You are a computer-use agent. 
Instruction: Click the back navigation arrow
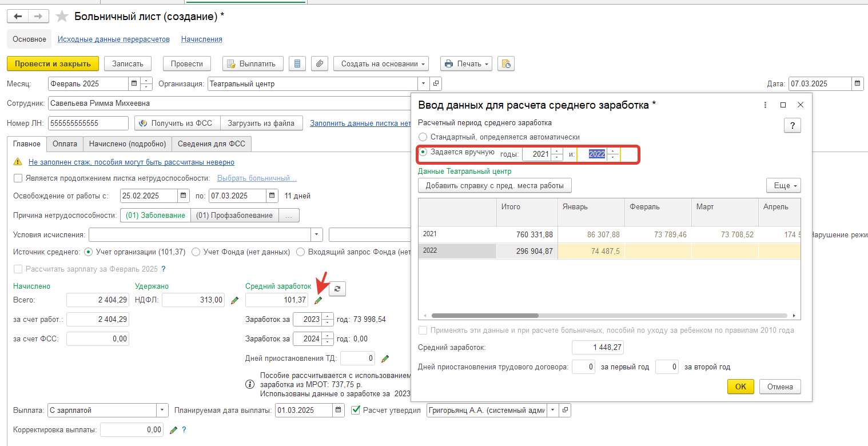17,17
